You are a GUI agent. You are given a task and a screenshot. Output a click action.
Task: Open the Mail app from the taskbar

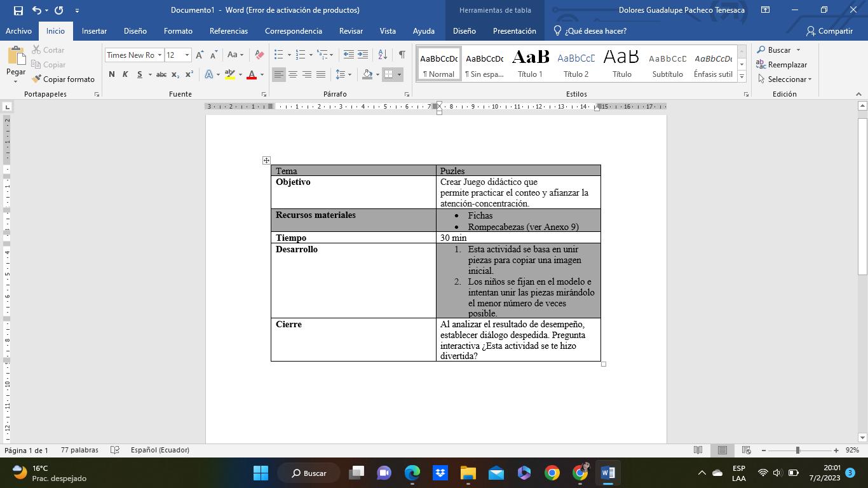496,473
